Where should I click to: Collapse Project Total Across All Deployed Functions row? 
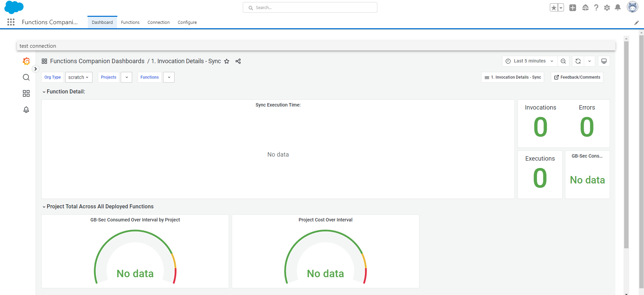[98, 207]
